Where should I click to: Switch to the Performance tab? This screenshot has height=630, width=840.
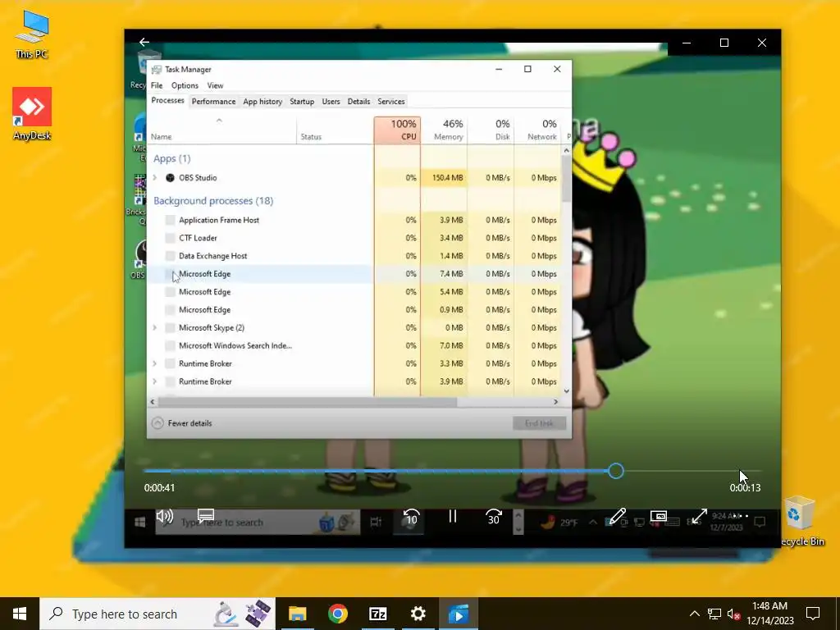[x=213, y=101]
